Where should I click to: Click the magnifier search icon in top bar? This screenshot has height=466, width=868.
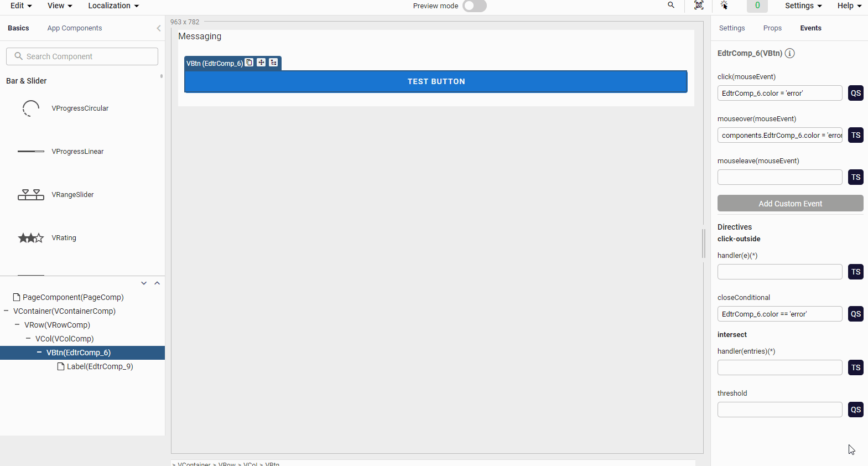pyautogui.click(x=671, y=6)
